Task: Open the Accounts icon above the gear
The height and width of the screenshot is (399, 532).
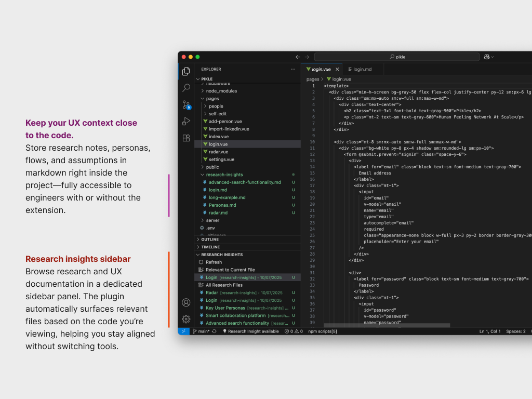Action: pos(185,303)
